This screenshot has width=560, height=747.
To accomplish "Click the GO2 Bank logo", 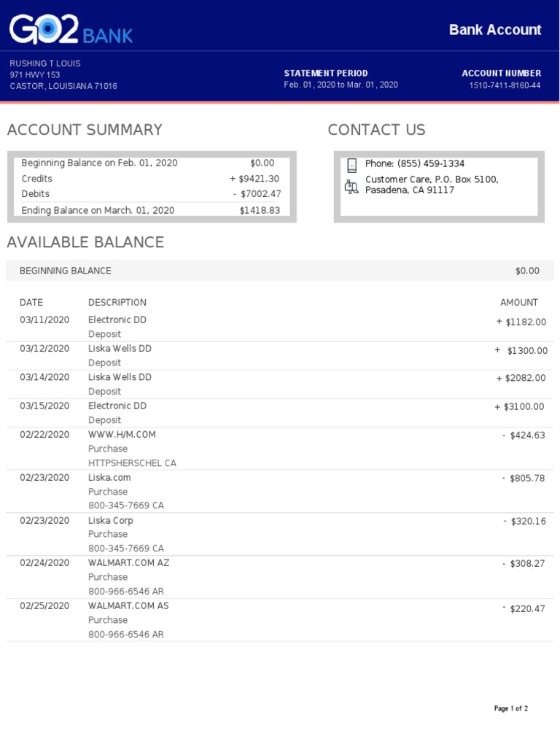I will 71,30.
